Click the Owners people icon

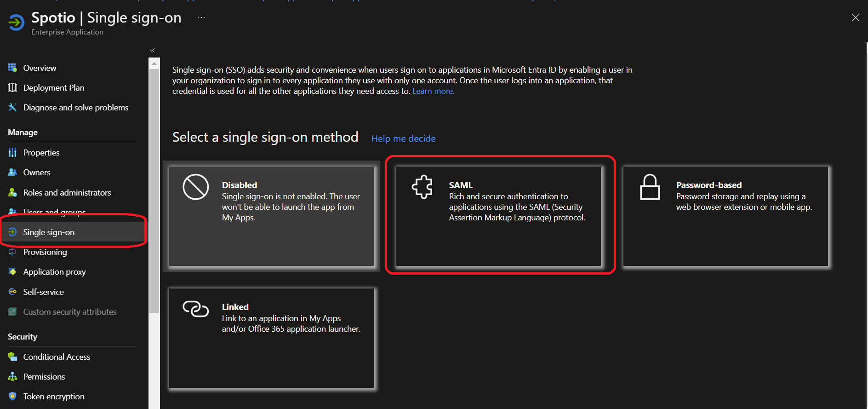pos(12,172)
